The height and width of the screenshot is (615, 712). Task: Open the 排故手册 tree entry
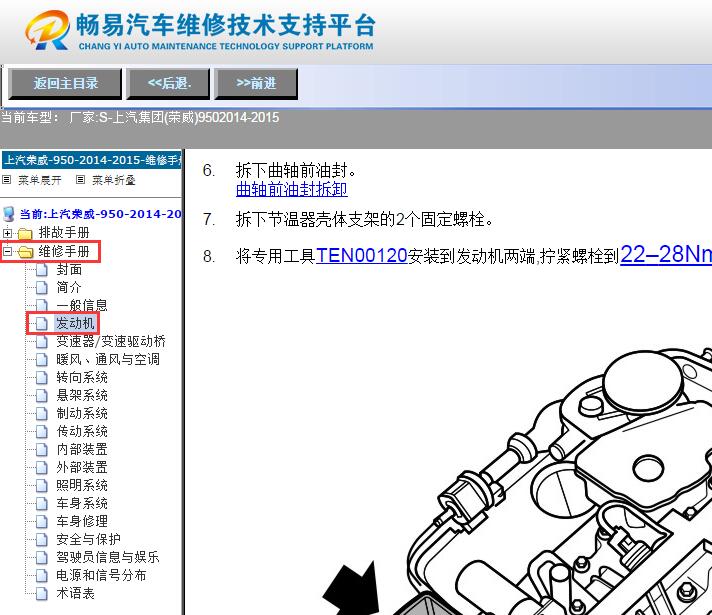pyautogui.click(x=64, y=233)
